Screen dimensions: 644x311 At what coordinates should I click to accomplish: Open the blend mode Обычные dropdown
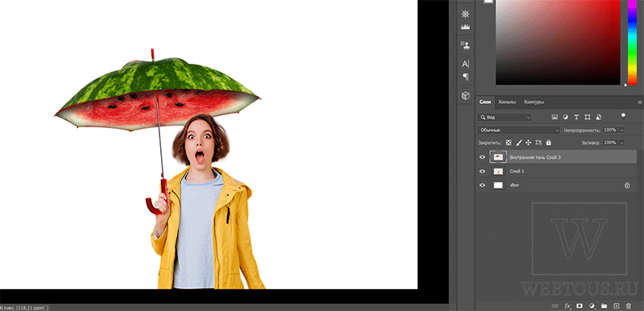pos(518,130)
